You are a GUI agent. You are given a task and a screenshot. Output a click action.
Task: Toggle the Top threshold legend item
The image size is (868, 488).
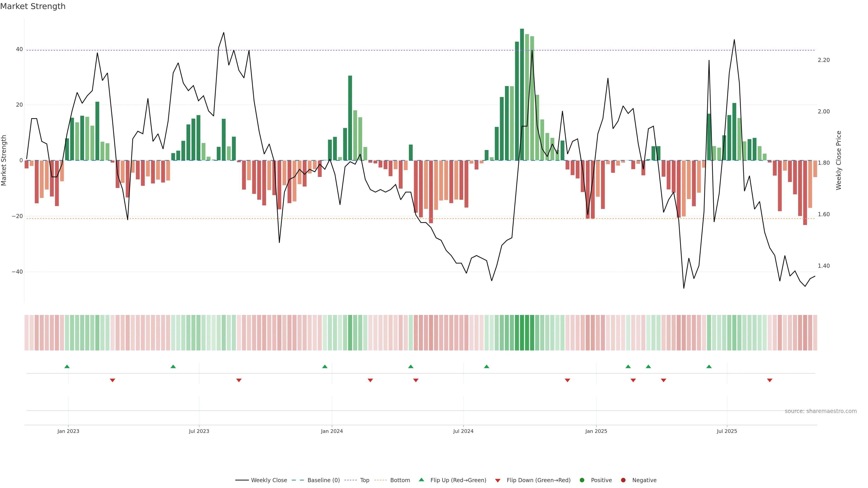tap(364, 480)
